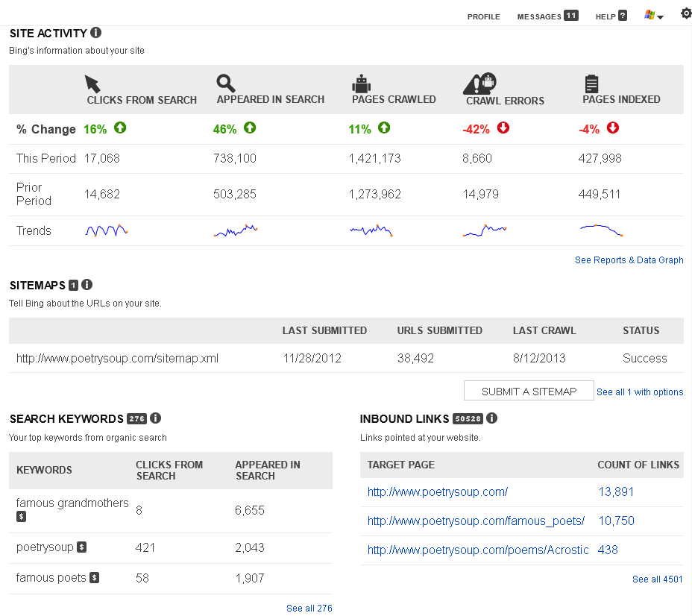Click the Pages Crawled robot icon

[x=361, y=84]
